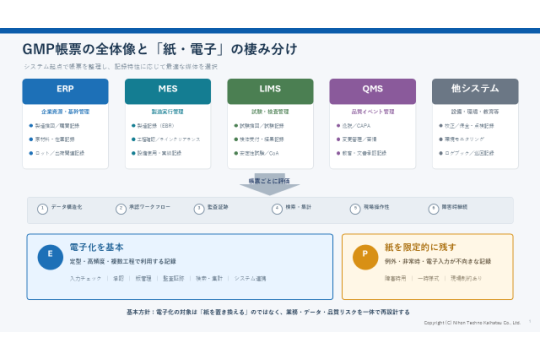Click the bottom line starting with 基本方針
The height and width of the screenshot is (360, 540).
tap(268, 312)
